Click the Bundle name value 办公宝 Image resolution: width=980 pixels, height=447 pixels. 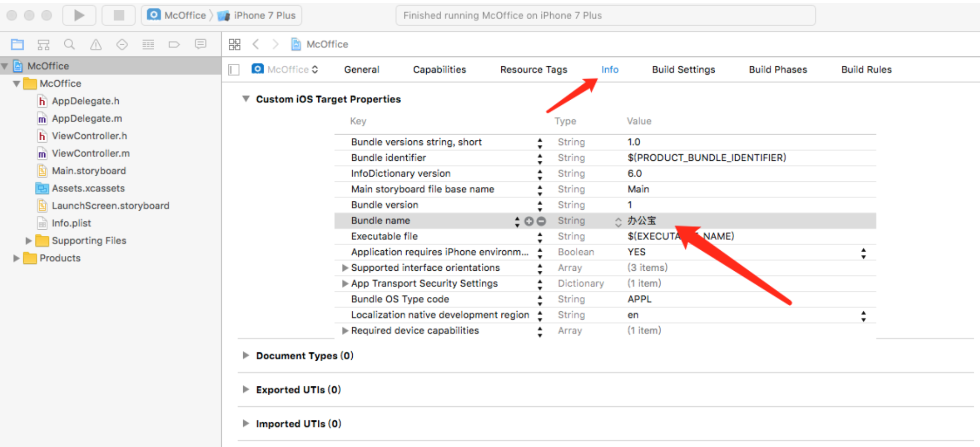pos(642,221)
